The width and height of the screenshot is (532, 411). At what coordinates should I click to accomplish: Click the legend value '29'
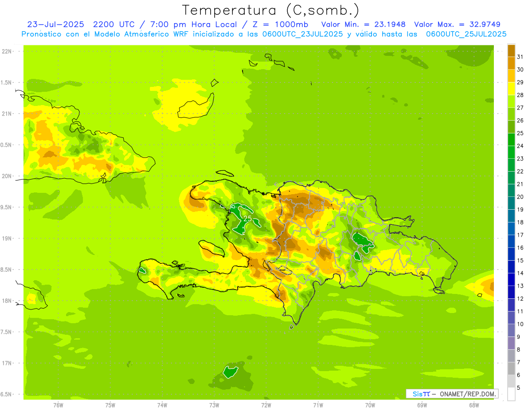pyautogui.click(x=520, y=82)
